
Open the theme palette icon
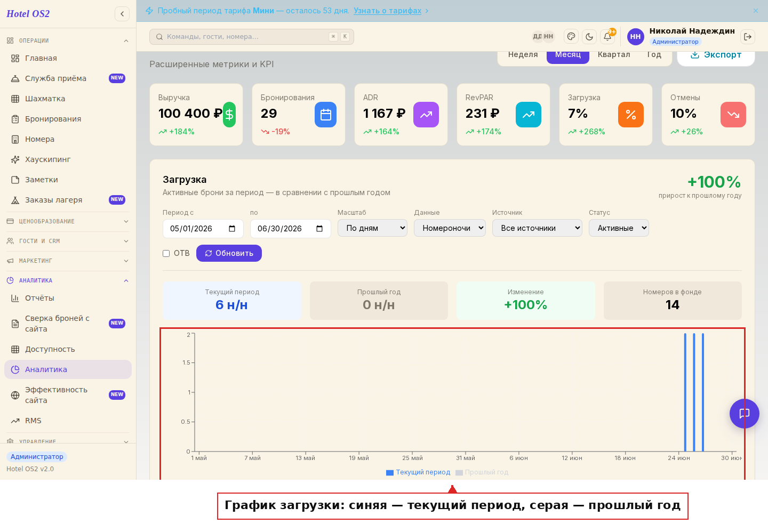coord(571,36)
